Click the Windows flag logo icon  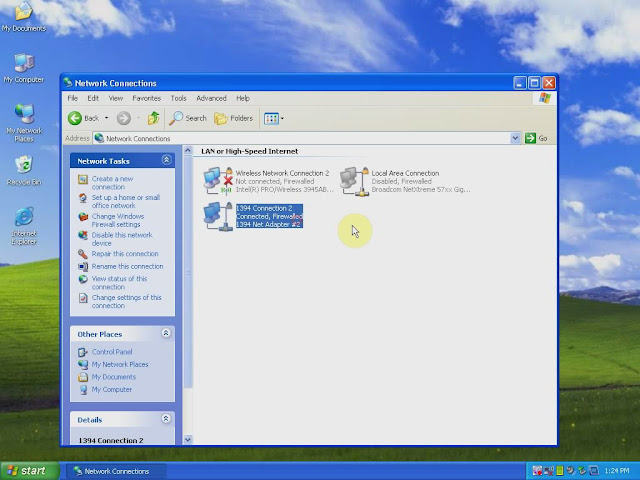[x=544, y=98]
